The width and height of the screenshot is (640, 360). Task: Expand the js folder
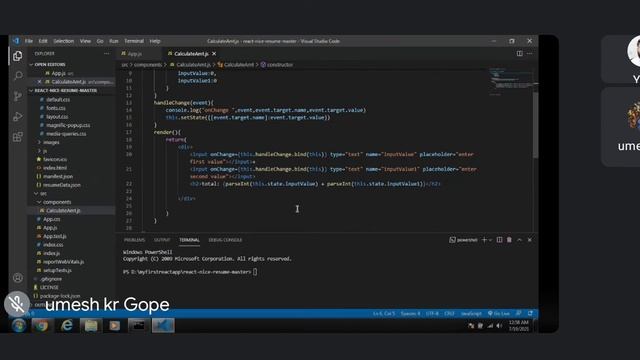[x=45, y=151]
